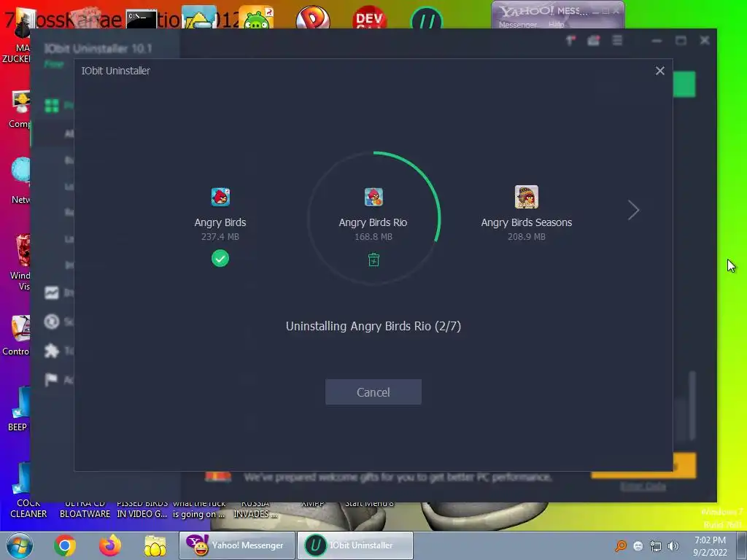The height and width of the screenshot is (560, 747).
Task: Open the flag Action Center sidebar icon
Action: click(51, 379)
